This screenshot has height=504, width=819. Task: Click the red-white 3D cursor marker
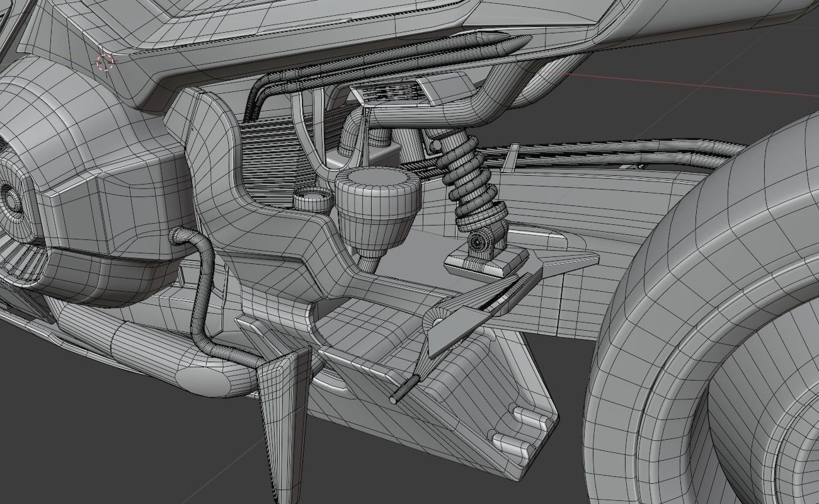(x=105, y=62)
